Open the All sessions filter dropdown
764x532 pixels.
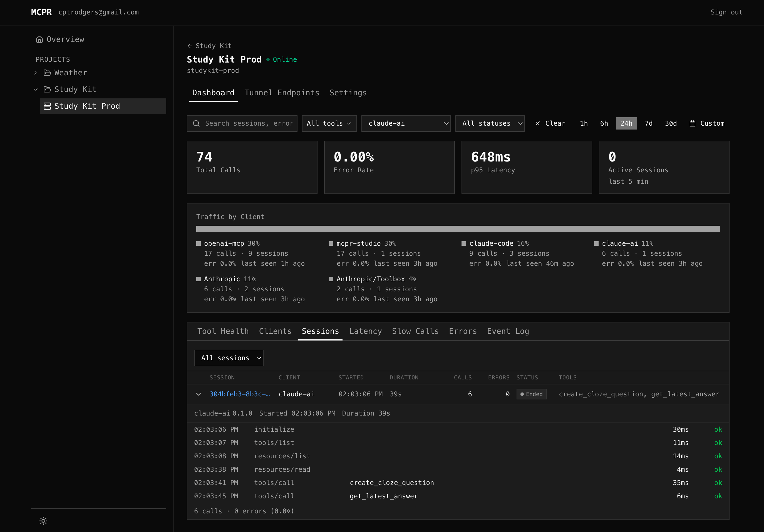pyautogui.click(x=229, y=358)
